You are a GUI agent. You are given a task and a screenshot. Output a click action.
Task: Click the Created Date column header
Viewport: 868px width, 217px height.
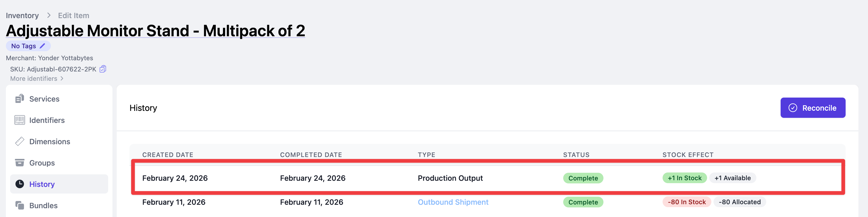tap(168, 155)
